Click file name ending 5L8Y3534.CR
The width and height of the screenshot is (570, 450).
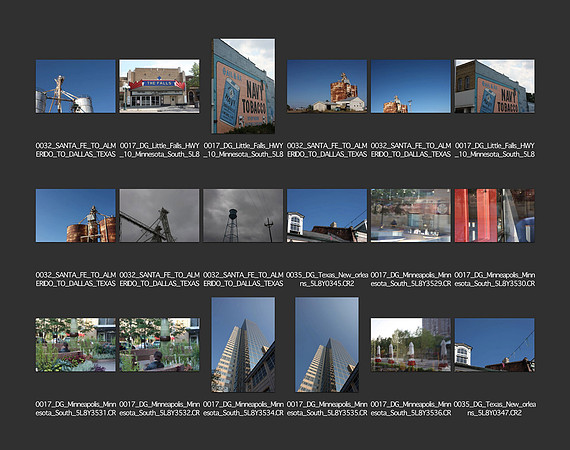click(243, 409)
